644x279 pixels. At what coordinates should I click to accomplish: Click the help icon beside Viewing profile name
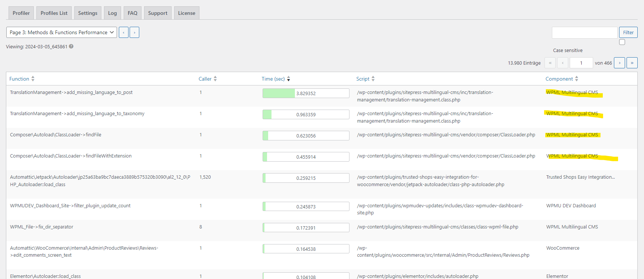click(71, 46)
